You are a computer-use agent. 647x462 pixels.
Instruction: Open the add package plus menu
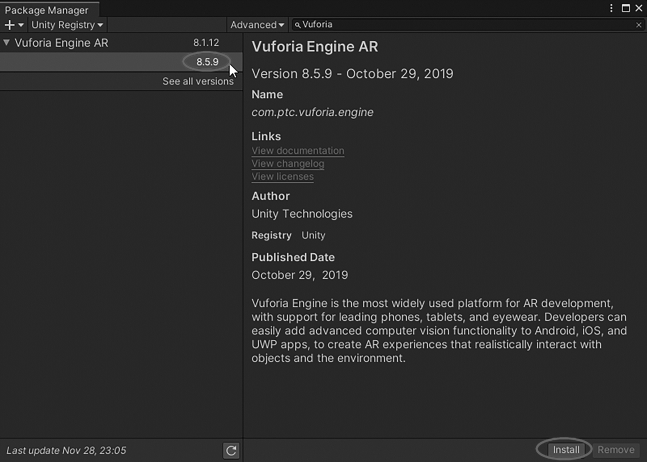click(14, 25)
